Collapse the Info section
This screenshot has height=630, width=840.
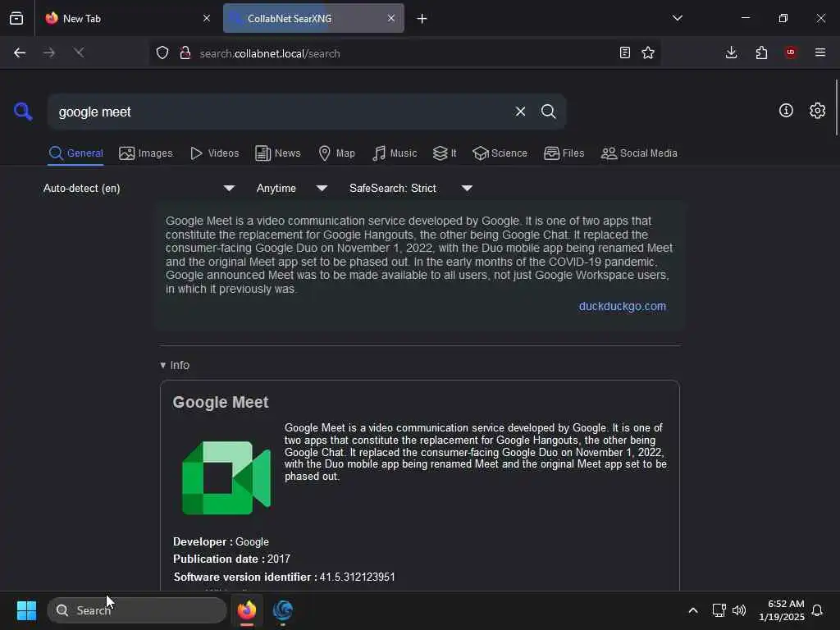(x=175, y=365)
